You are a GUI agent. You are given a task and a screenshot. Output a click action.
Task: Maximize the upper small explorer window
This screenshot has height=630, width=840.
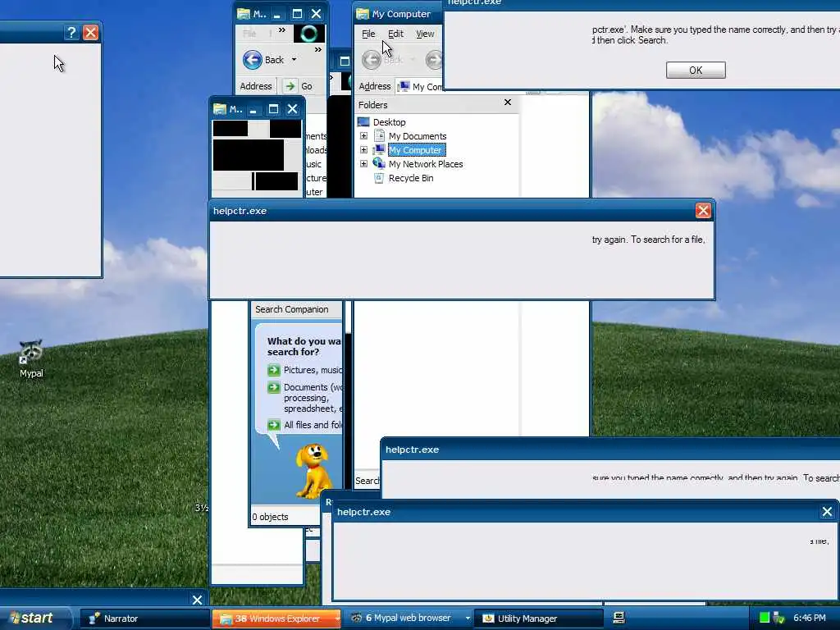tap(297, 14)
